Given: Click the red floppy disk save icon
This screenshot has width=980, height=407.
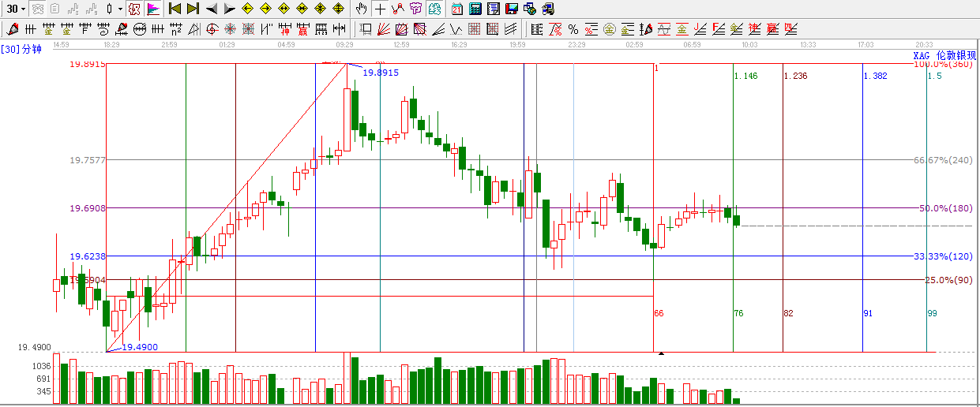Looking at the screenshot, I should (x=511, y=9).
